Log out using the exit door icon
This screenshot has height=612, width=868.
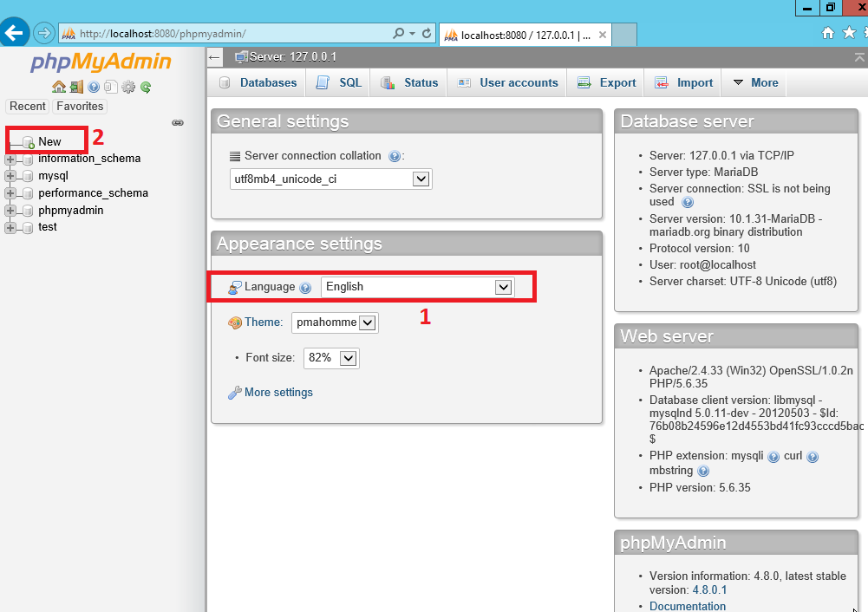[76, 87]
